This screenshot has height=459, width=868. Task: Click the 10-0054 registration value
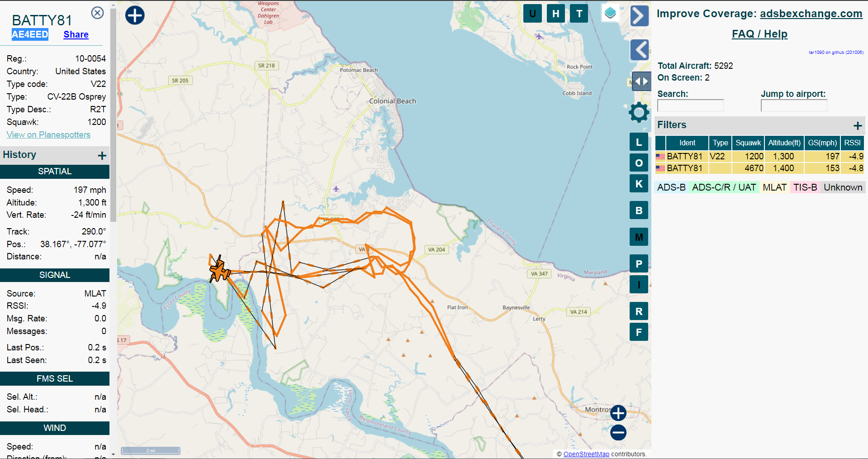90,58
